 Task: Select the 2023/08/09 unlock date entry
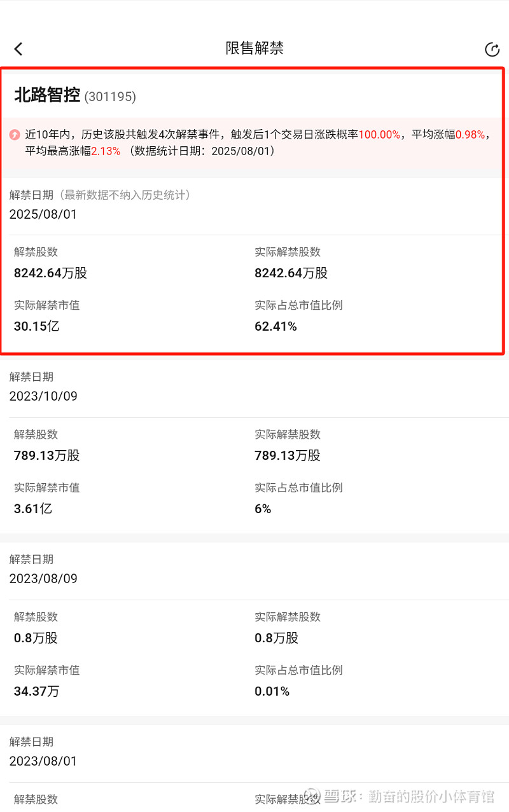coord(43,579)
